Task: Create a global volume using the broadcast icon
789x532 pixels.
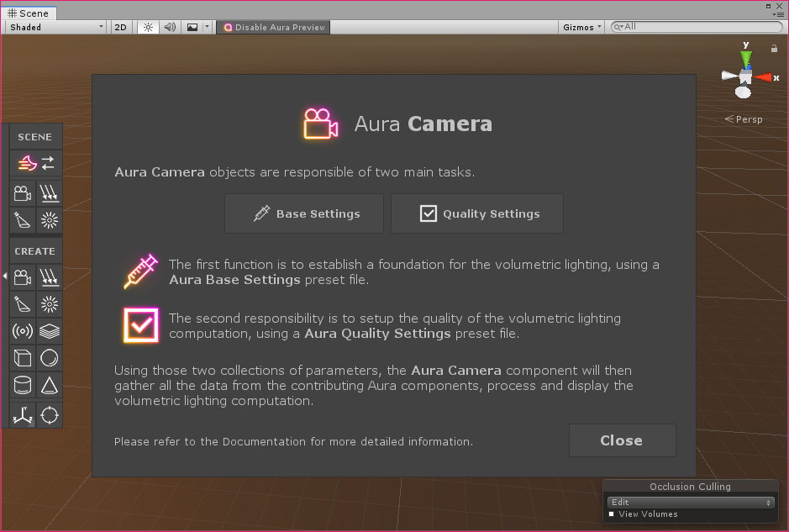Action: pyautogui.click(x=23, y=331)
